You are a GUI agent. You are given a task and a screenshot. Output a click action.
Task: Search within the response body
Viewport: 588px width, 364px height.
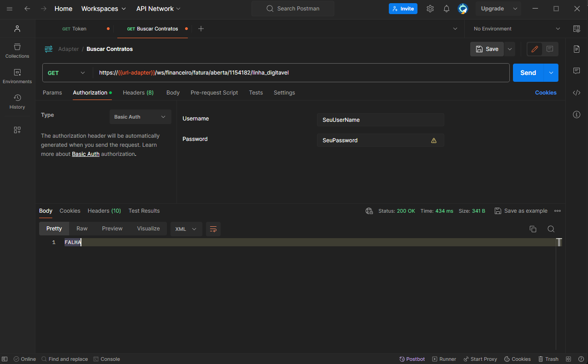(551, 229)
